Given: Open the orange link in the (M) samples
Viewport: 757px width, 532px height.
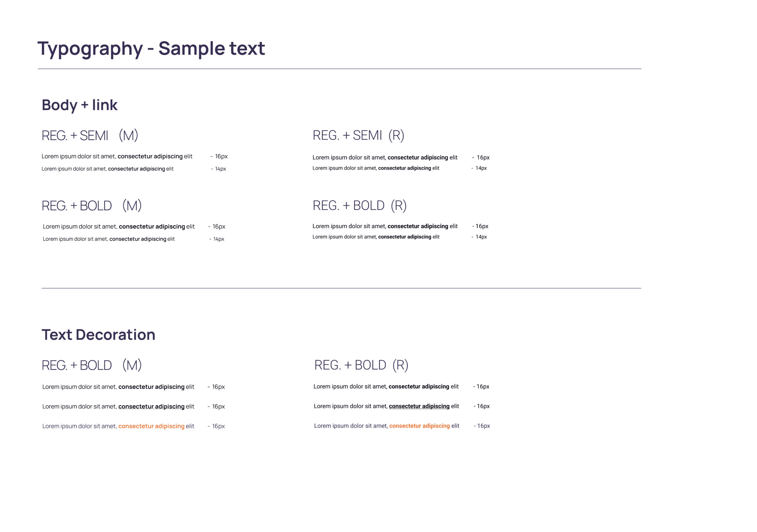Looking at the screenshot, I should 151,426.
